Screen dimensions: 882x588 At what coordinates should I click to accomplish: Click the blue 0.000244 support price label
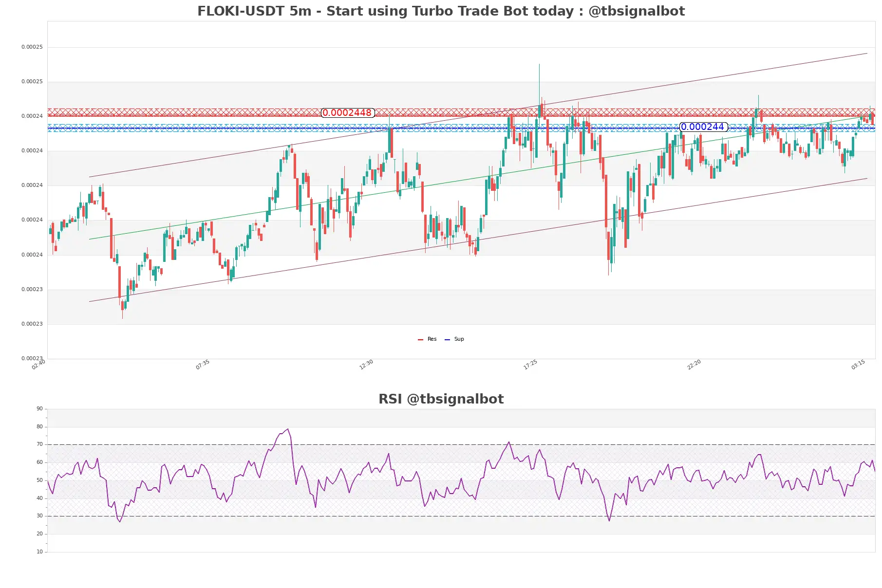click(x=703, y=127)
